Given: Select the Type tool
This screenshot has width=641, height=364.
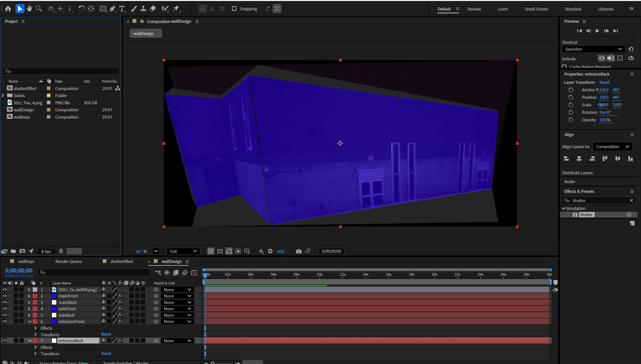Looking at the screenshot, I should click(122, 9).
